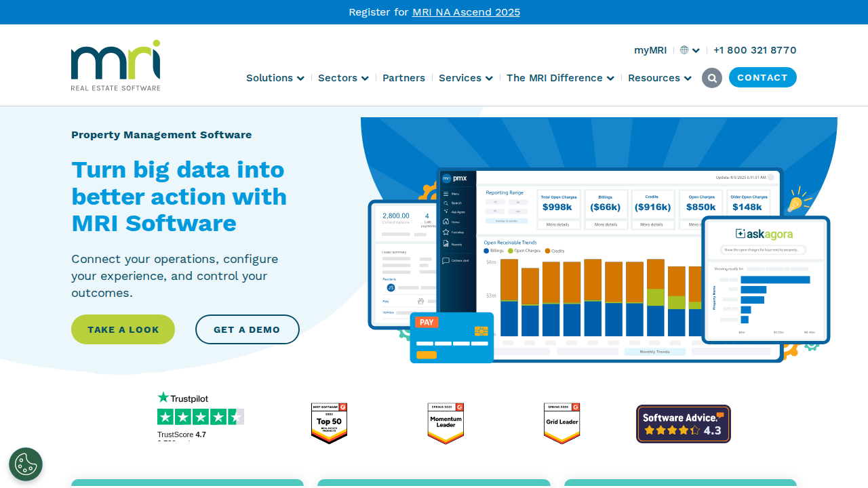The image size is (868, 488).
Task: Call +1 800 321 8770 link
Action: point(755,50)
